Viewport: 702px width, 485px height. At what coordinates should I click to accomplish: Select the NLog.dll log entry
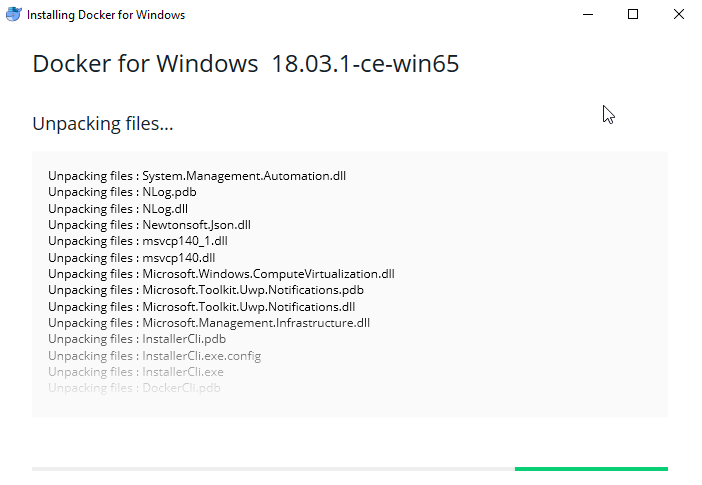(118, 209)
